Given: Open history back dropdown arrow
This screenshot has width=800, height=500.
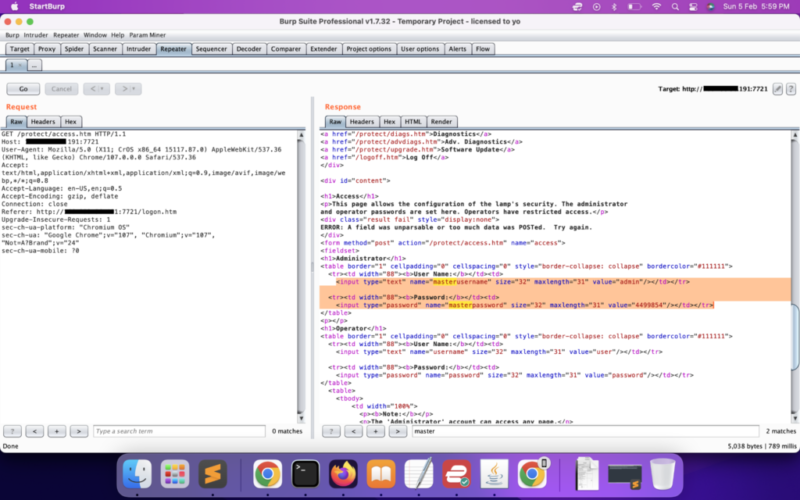Looking at the screenshot, I should [102, 89].
